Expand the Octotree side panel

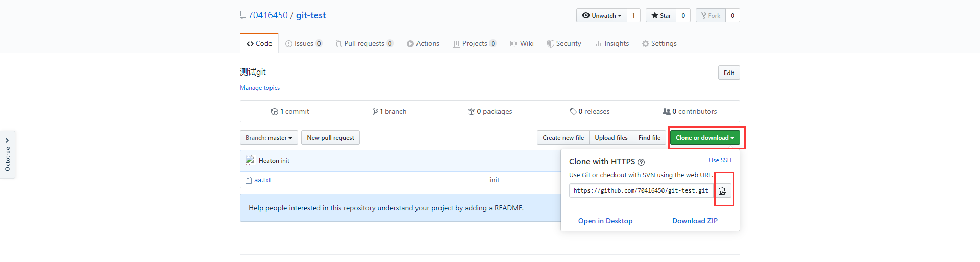tap(7, 155)
